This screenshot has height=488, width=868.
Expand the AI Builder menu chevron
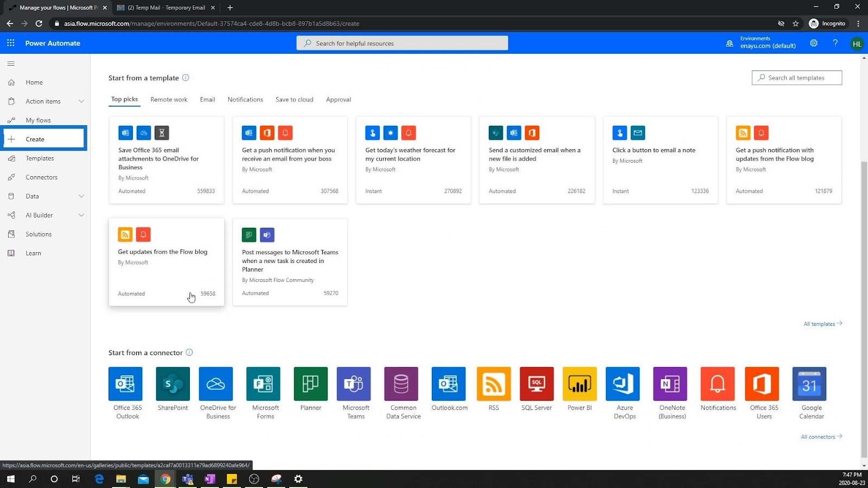click(x=81, y=215)
